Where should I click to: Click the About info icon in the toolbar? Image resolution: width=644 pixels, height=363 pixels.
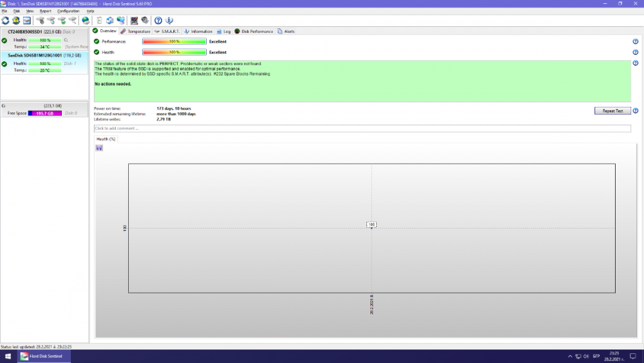point(169,21)
